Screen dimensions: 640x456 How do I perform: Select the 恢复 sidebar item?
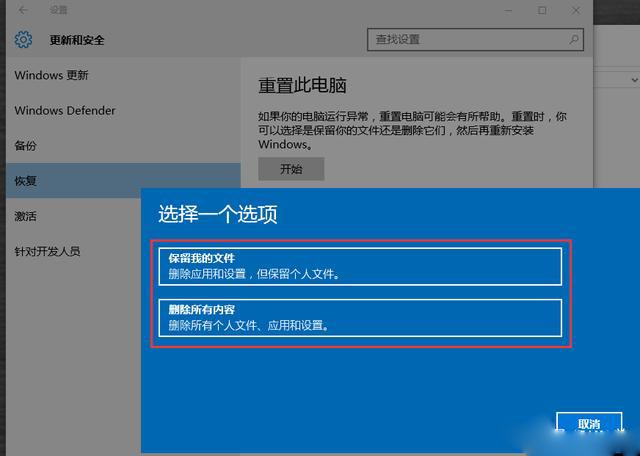(26, 181)
